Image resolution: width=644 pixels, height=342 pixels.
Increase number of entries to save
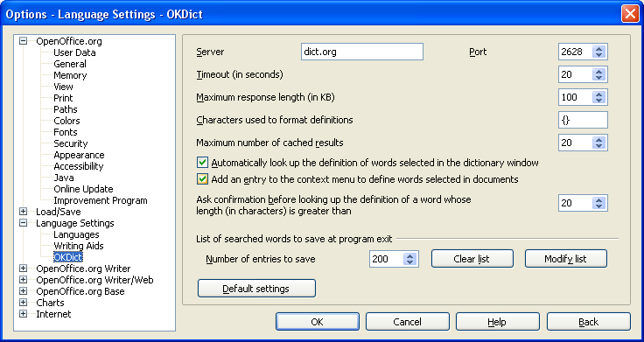pyautogui.click(x=409, y=255)
